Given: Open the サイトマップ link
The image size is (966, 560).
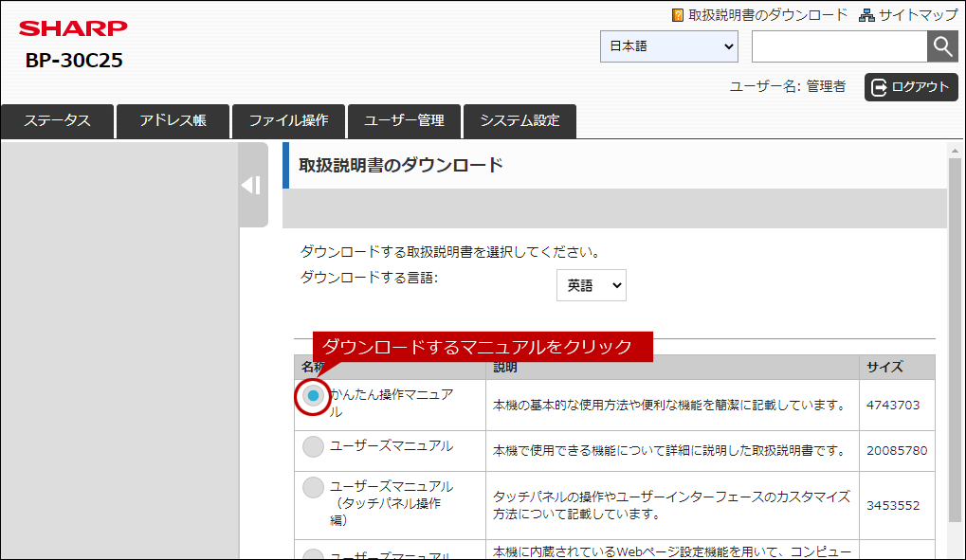Looking at the screenshot, I should (x=918, y=15).
